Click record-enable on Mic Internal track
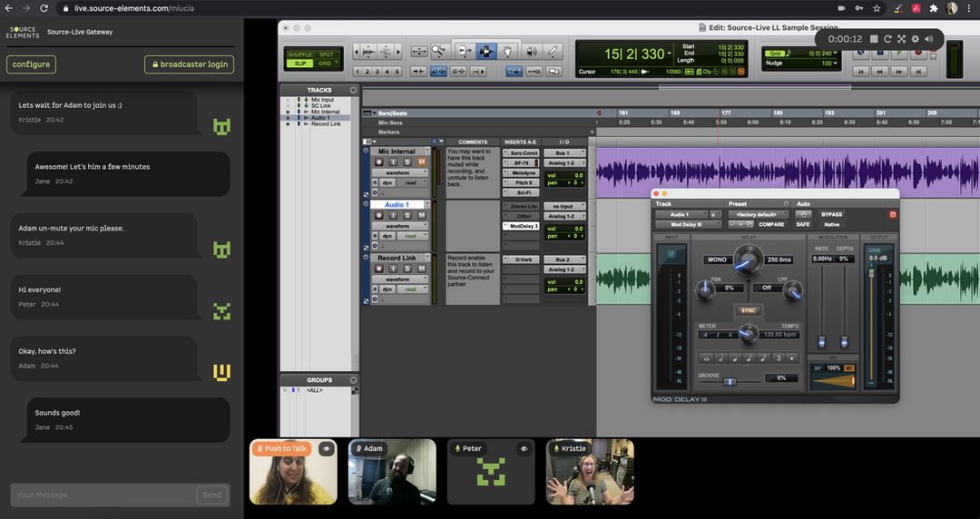This screenshot has width=980, height=519. tap(379, 162)
